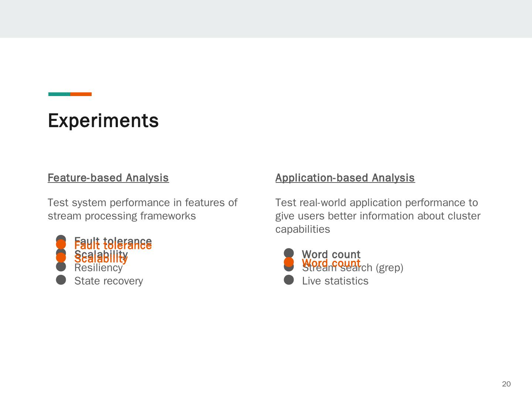Click the Feature-based Analysis underlined heading
532x399 pixels.
coord(108,178)
